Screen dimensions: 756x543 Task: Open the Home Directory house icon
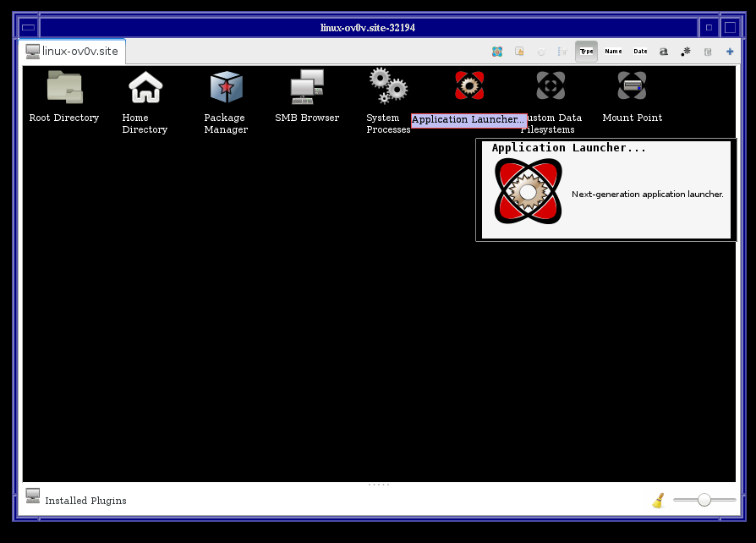click(x=145, y=87)
